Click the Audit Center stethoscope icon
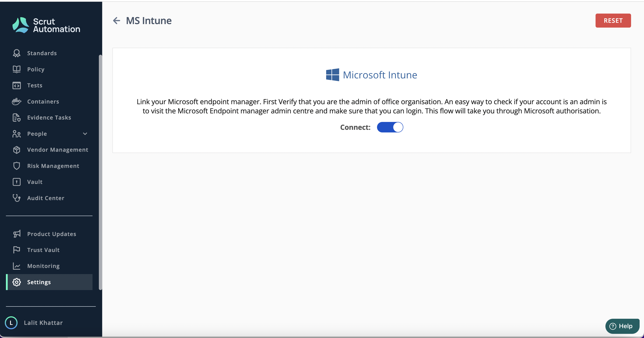This screenshot has height=338, width=644. pyautogui.click(x=16, y=198)
